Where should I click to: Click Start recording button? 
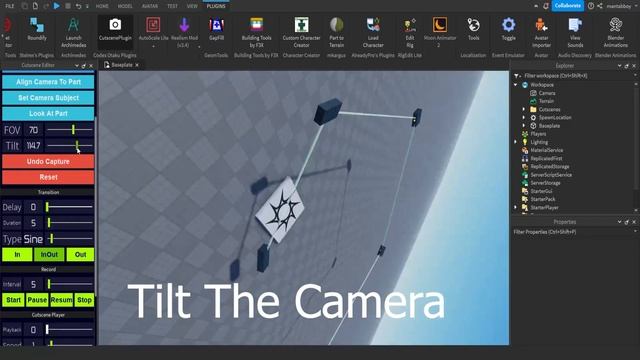pyautogui.click(x=13, y=300)
